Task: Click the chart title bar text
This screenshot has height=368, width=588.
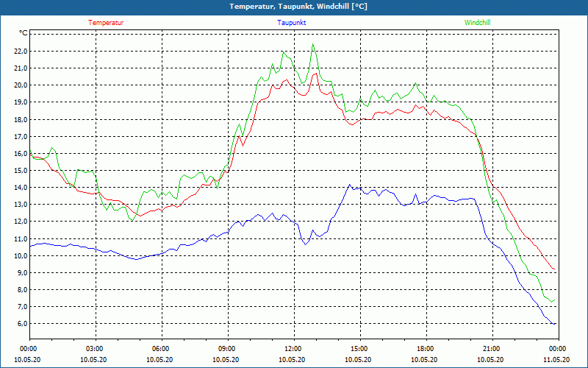Action: tap(294, 7)
